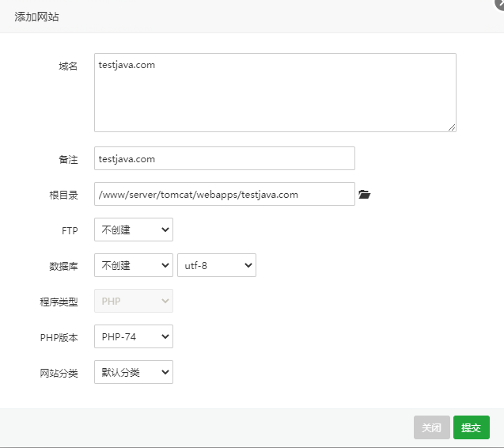
Task: Click the 关闭 close button
Action: pos(432,427)
